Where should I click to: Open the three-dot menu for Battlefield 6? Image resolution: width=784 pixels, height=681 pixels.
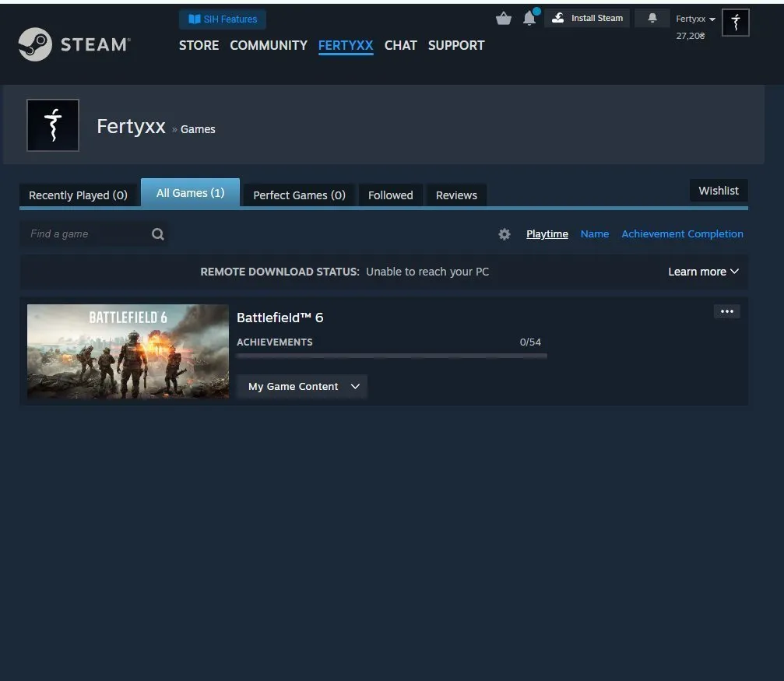click(x=727, y=311)
